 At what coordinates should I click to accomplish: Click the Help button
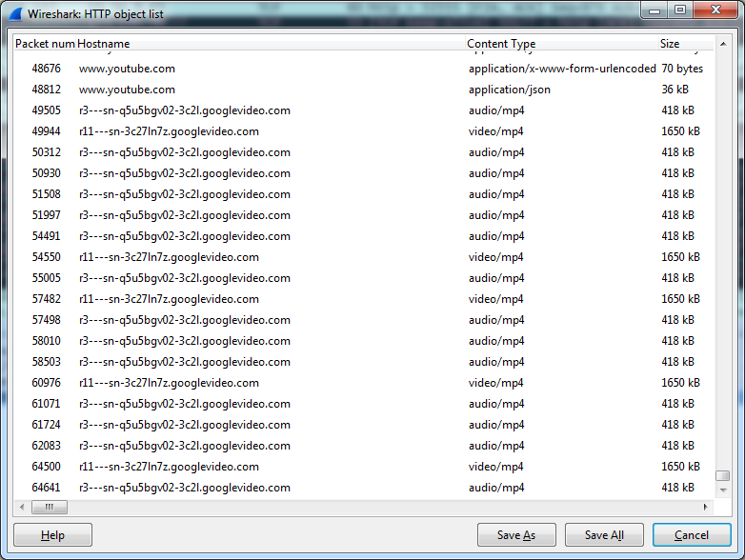click(x=52, y=535)
